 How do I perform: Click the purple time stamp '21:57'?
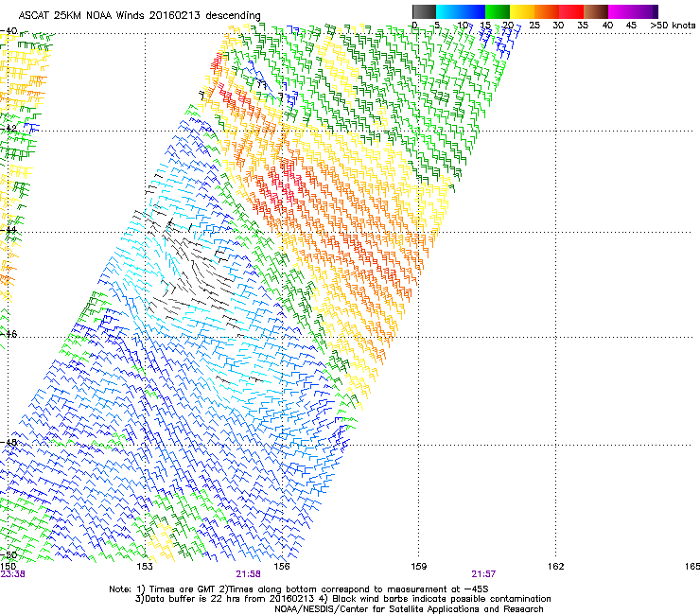pyautogui.click(x=483, y=574)
